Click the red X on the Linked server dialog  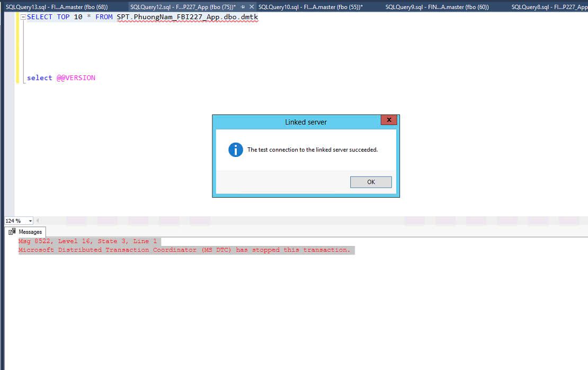tap(389, 120)
